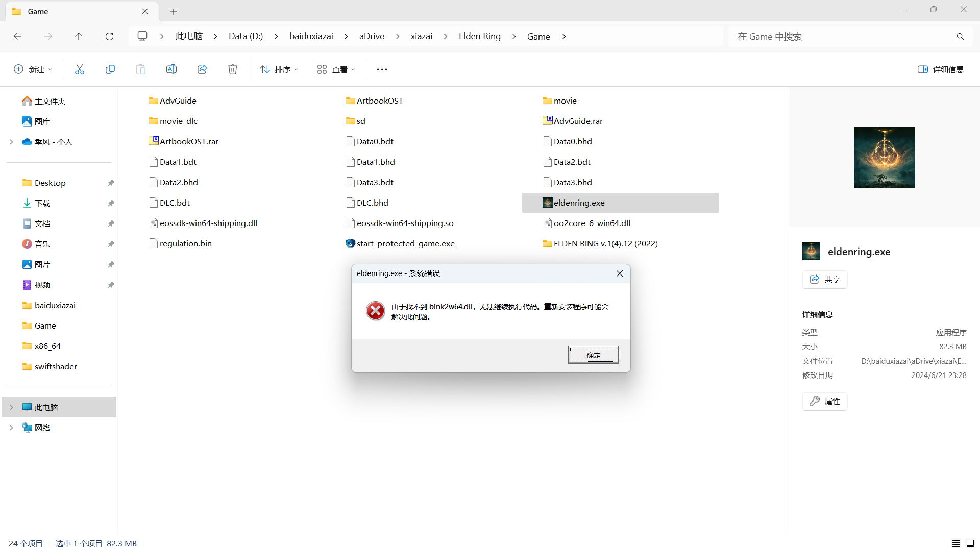This screenshot has width=980, height=551.
Task: Switch to large icons view in status bar
Action: 970,543
